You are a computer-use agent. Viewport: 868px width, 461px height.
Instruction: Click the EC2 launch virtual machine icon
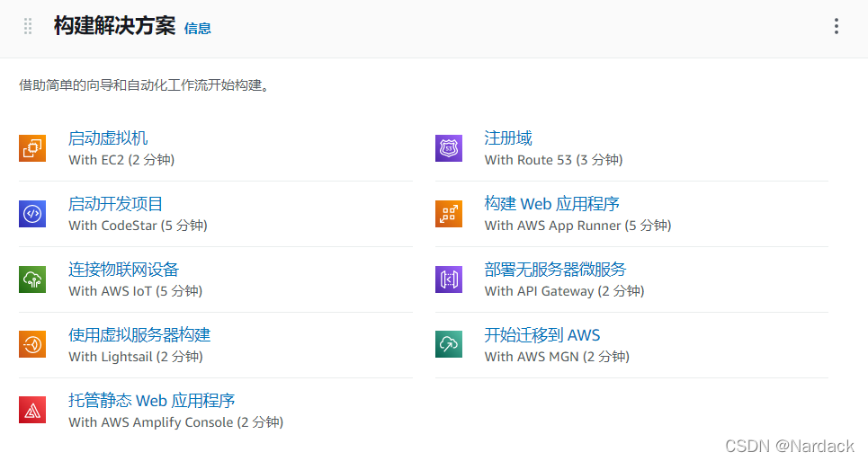point(32,148)
